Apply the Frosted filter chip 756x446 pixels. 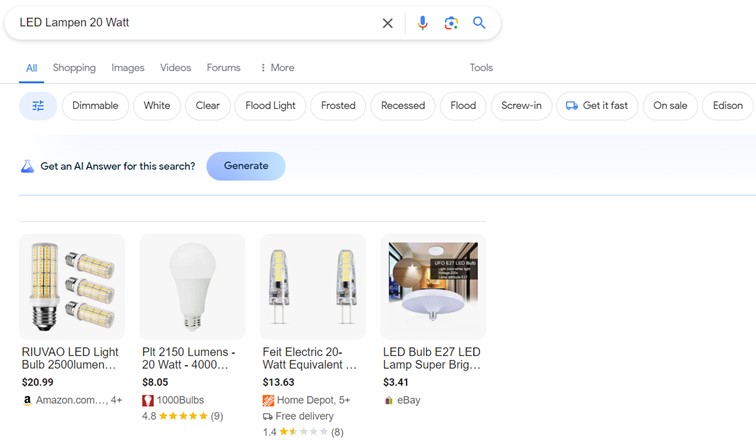click(x=338, y=106)
